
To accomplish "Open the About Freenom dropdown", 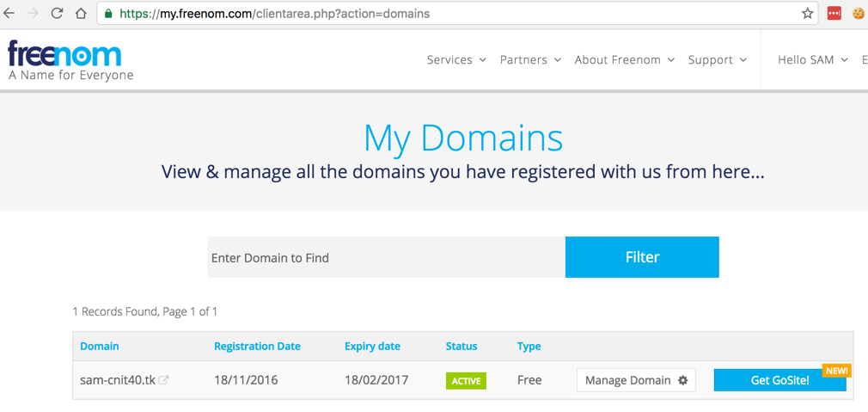I will (625, 60).
